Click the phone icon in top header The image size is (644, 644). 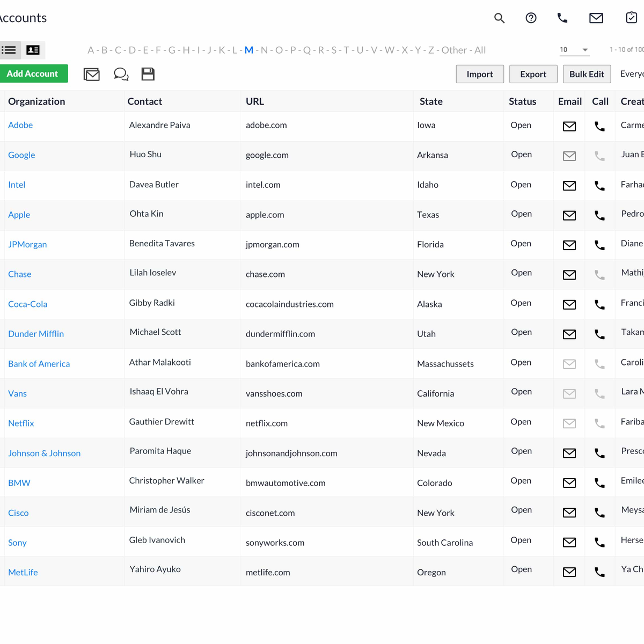[562, 18]
